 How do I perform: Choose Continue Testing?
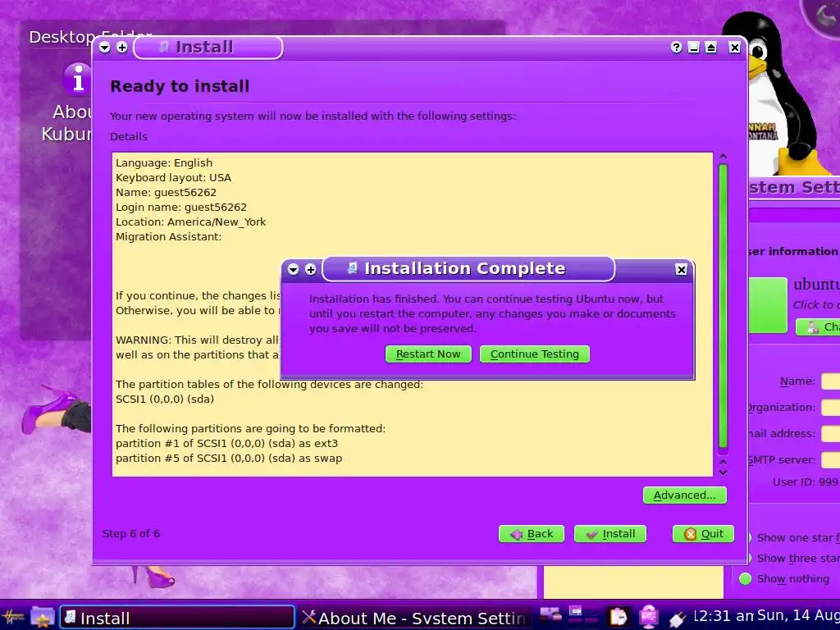pos(535,354)
